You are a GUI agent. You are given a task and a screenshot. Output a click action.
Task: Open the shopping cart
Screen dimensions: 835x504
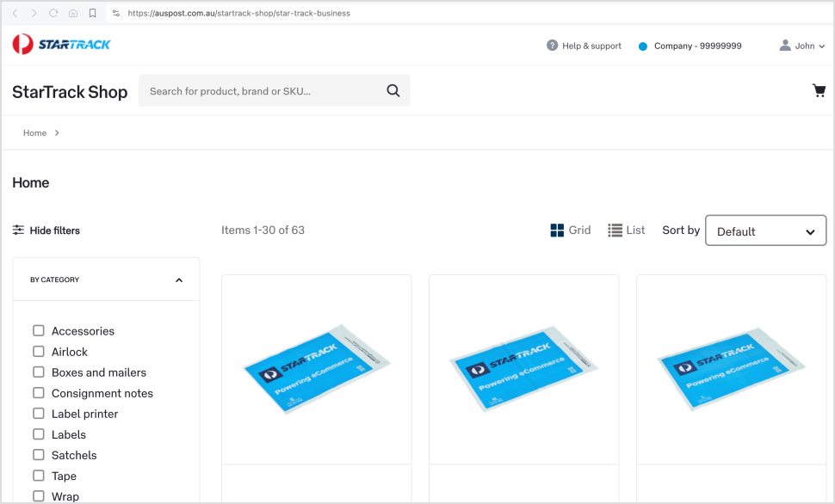click(819, 90)
